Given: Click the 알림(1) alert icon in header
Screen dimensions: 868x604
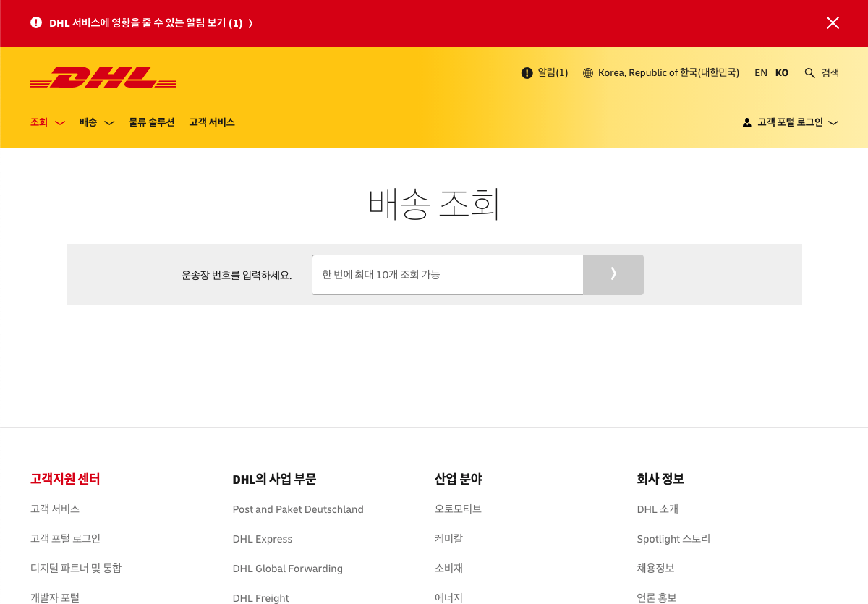Looking at the screenshot, I should point(527,73).
